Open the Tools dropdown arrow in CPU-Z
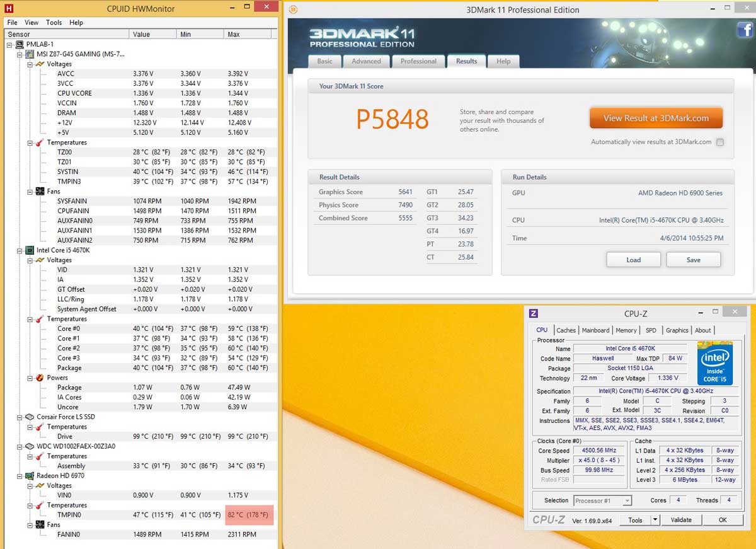Screen dimensions: 756x549 pos(655,520)
